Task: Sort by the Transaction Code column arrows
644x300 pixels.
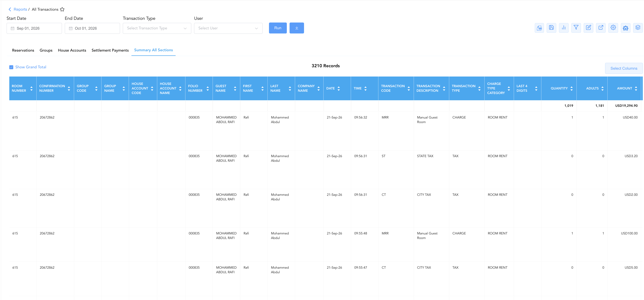Action: [409, 88]
